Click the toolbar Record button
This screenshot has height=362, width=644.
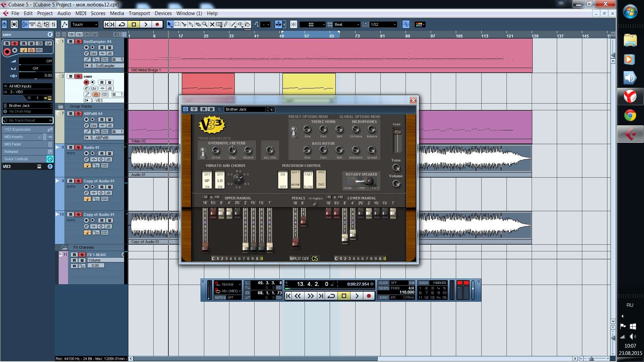click(x=157, y=24)
